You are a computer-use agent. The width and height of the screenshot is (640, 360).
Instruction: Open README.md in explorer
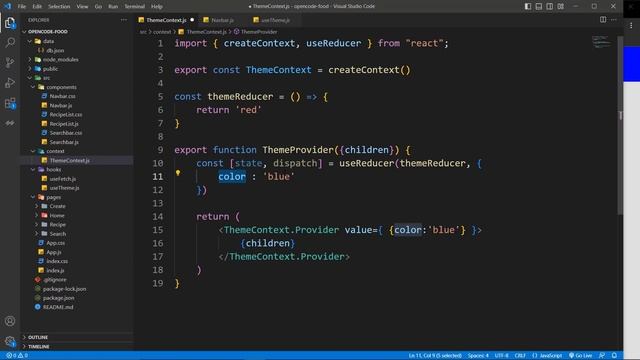pos(58,307)
